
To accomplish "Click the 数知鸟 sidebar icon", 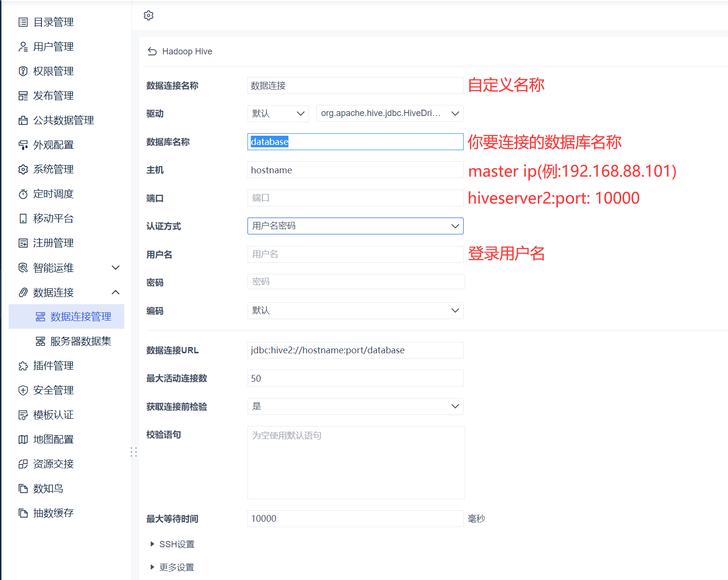I will [x=23, y=488].
